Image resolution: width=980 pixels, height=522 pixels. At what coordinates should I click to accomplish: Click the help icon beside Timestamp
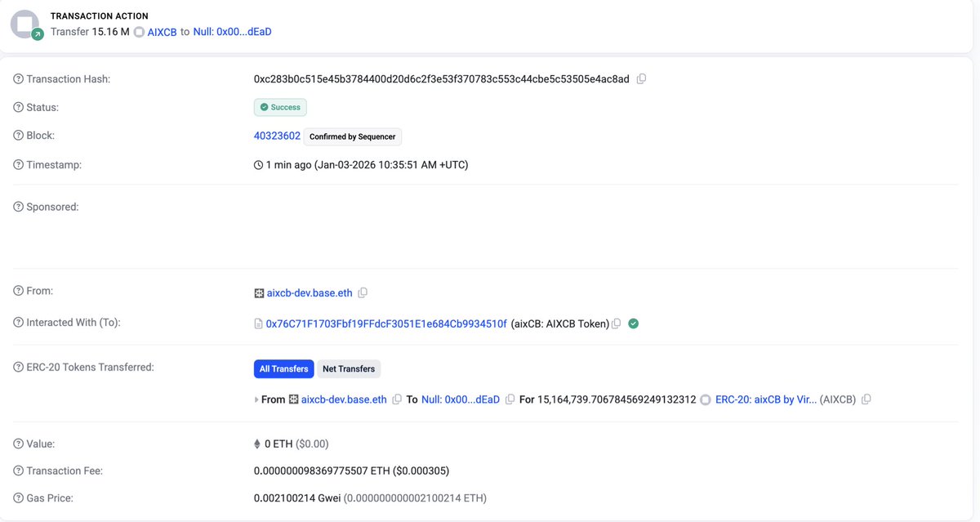(18, 165)
